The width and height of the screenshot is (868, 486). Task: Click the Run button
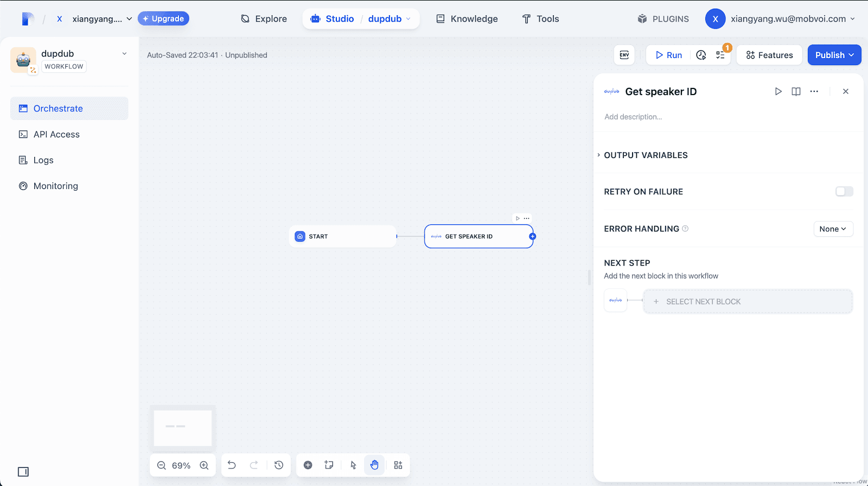tap(668, 55)
